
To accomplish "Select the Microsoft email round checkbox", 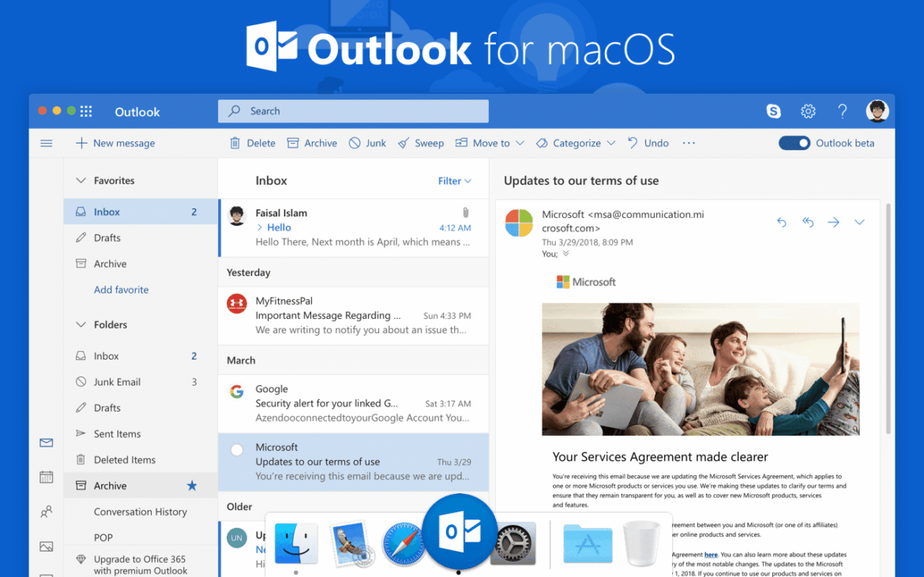I will tap(236, 450).
